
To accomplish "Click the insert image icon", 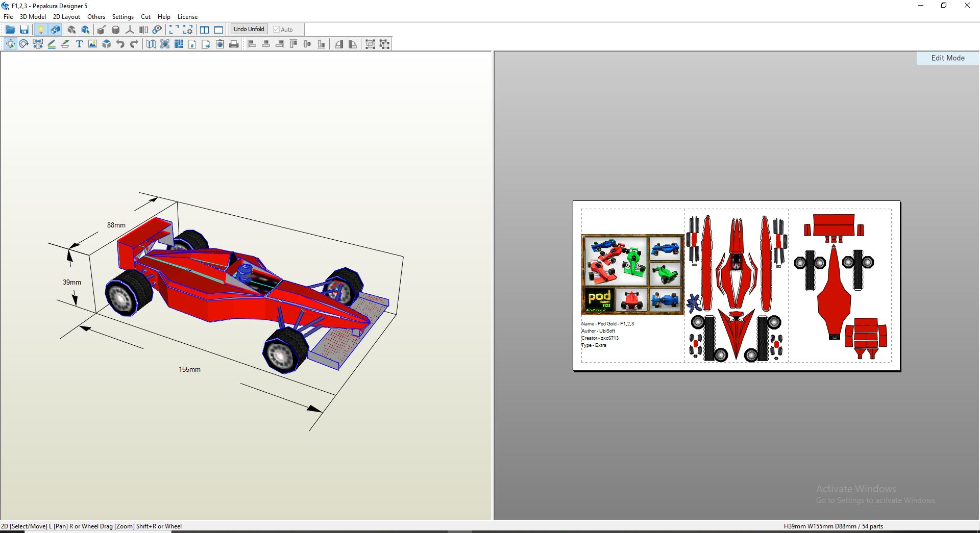I will click(x=92, y=44).
